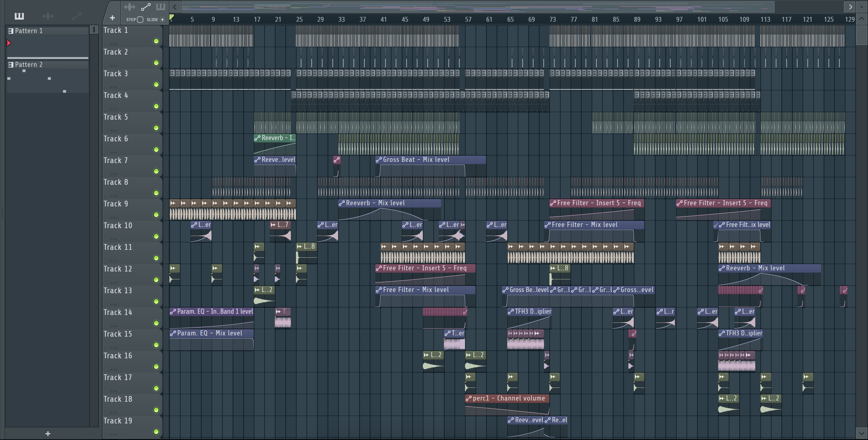Viewport: 868px width, 440px height.
Task: Add a new pattern with the bottom plus
Action: click(48, 434)
